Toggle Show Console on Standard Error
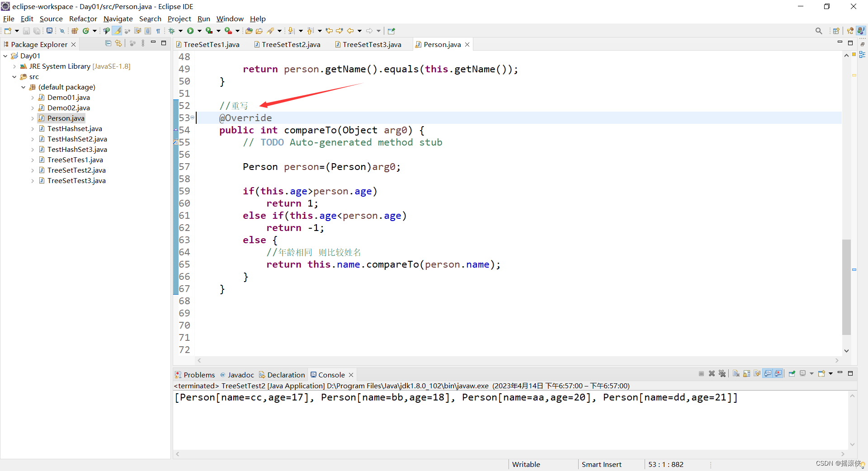This screenshot has height=471, width=868. click(778, 373)
